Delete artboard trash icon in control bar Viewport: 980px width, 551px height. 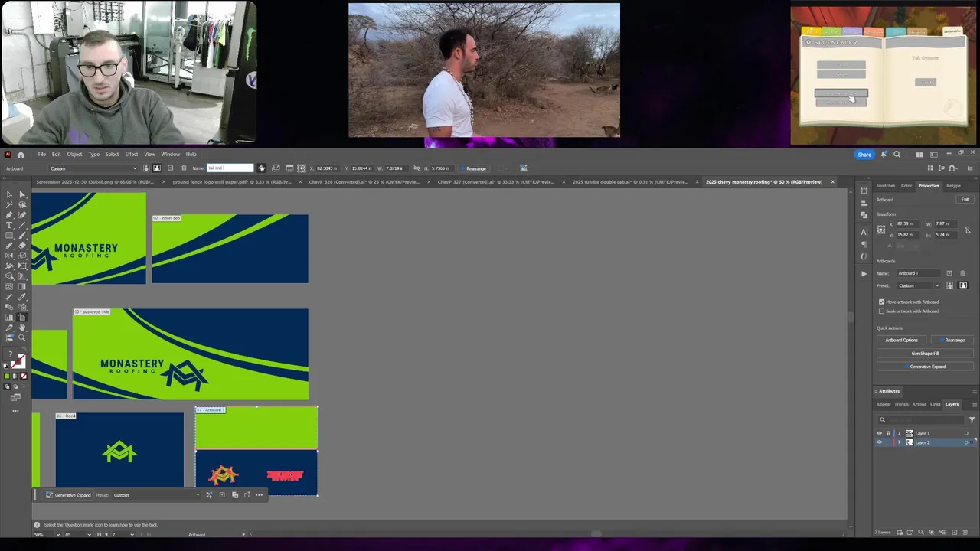pos(184,168)
